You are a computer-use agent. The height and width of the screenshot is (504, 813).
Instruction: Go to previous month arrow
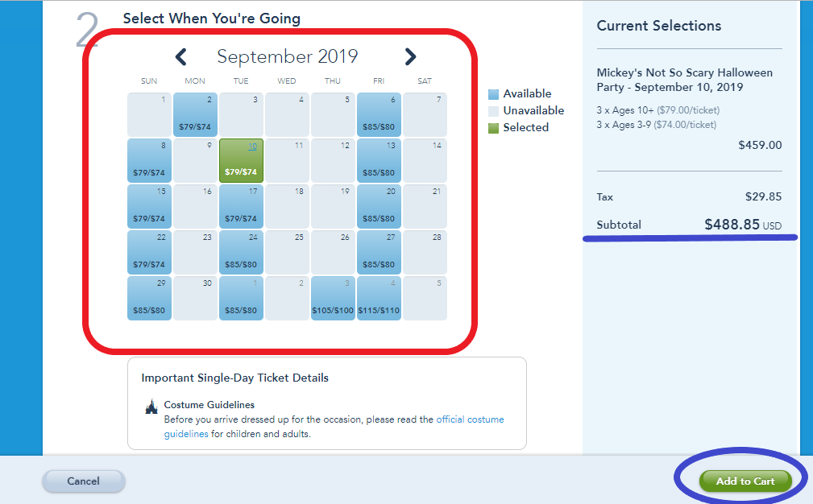pos(181,56)
